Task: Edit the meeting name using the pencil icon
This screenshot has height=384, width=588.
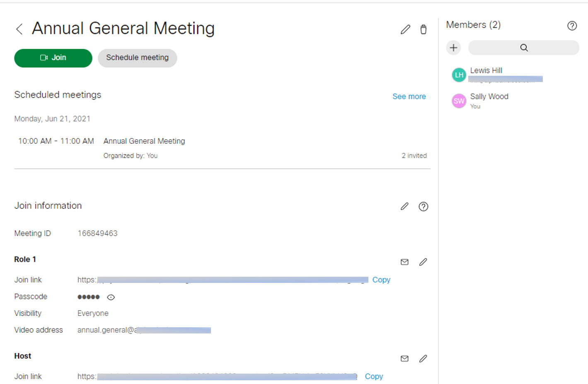Action: 405,29
